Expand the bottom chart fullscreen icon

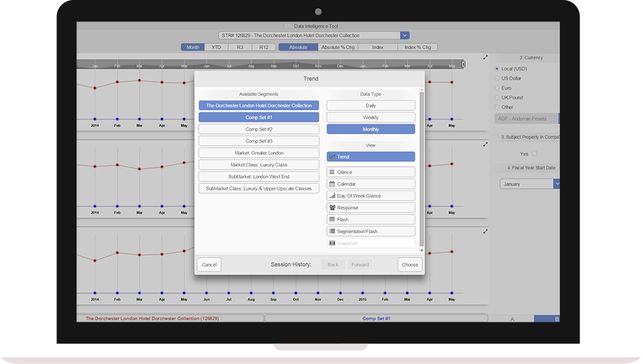pyautogui.click(x=485, y=231)
